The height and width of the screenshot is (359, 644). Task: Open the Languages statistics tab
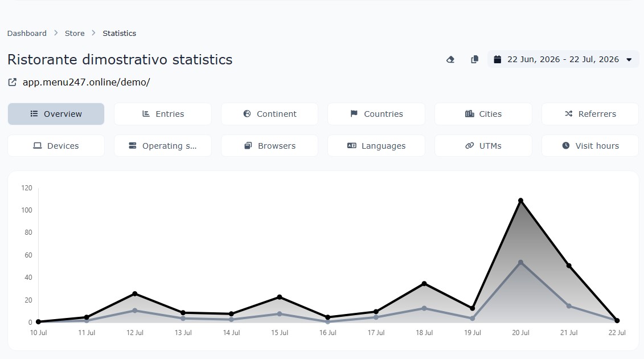[x=376, y=145]
